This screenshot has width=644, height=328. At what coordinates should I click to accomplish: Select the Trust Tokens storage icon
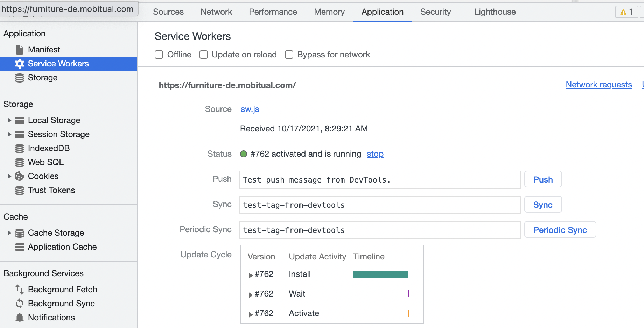pyautogui.click(x=20, y=190)
